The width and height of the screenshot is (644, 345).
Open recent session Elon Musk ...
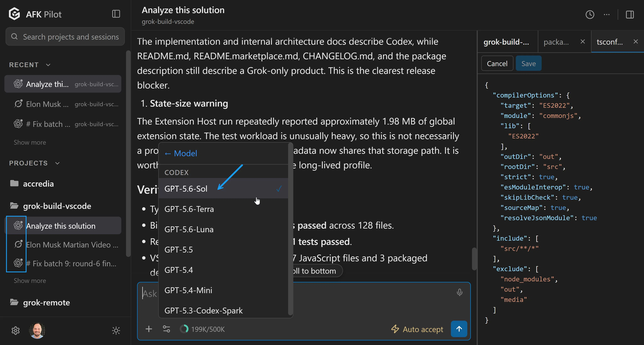pyautogui.click(x=63, y=104)
